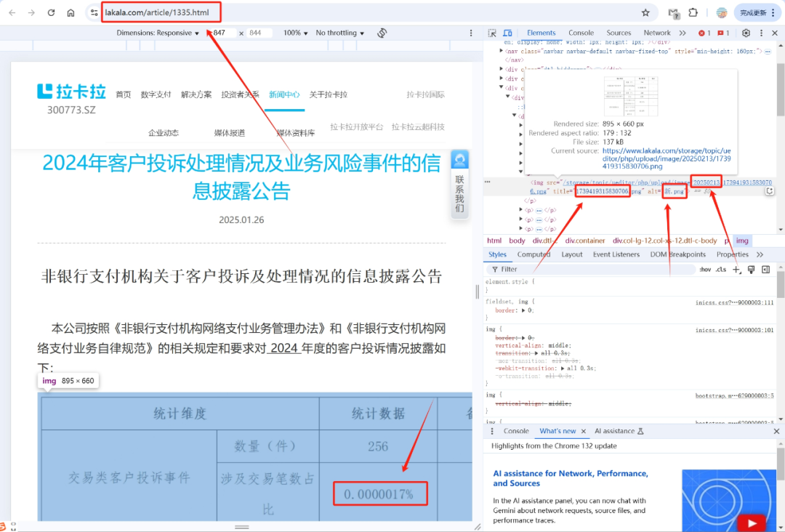Click the scroll-into-view icon on img row

[770, 191]
